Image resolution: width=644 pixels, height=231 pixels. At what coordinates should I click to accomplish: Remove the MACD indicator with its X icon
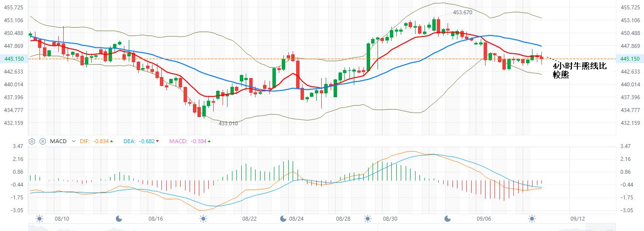(42, 141)
